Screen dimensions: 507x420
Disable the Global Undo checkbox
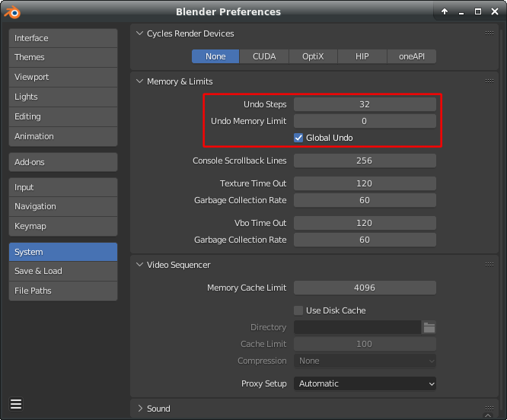tap(298, 138)
